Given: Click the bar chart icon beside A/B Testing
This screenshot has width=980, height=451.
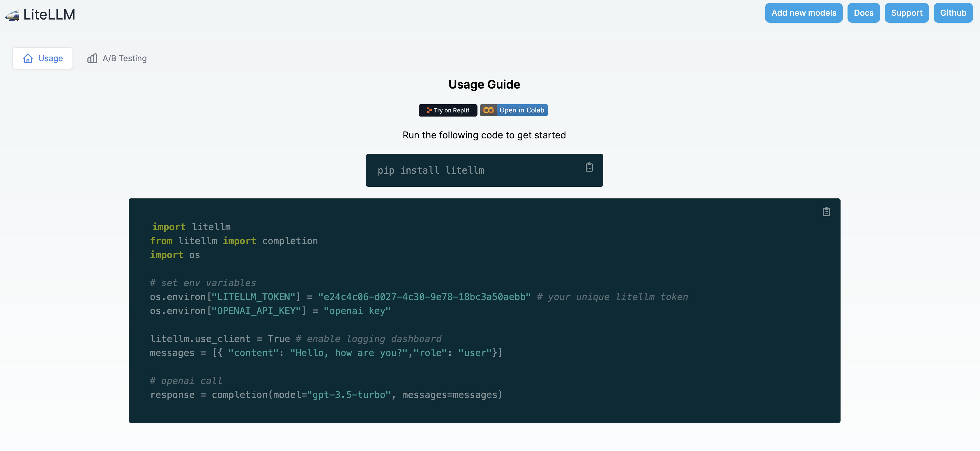Looking at the screenshot, I should click(x=92, y=58).
